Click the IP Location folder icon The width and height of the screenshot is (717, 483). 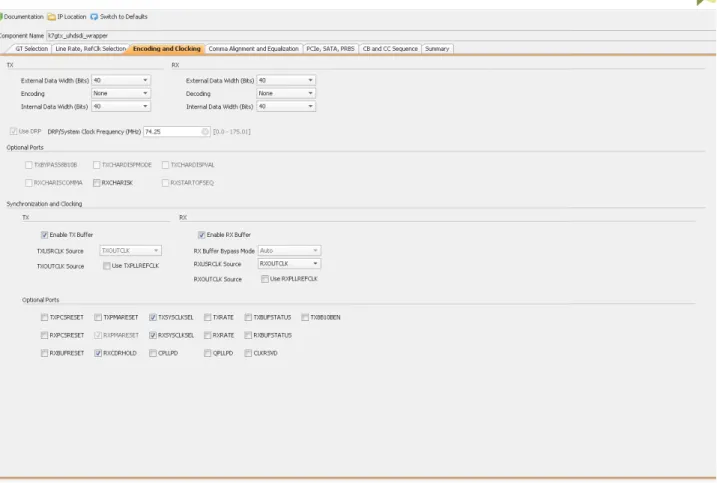click(x=52, y=17)
